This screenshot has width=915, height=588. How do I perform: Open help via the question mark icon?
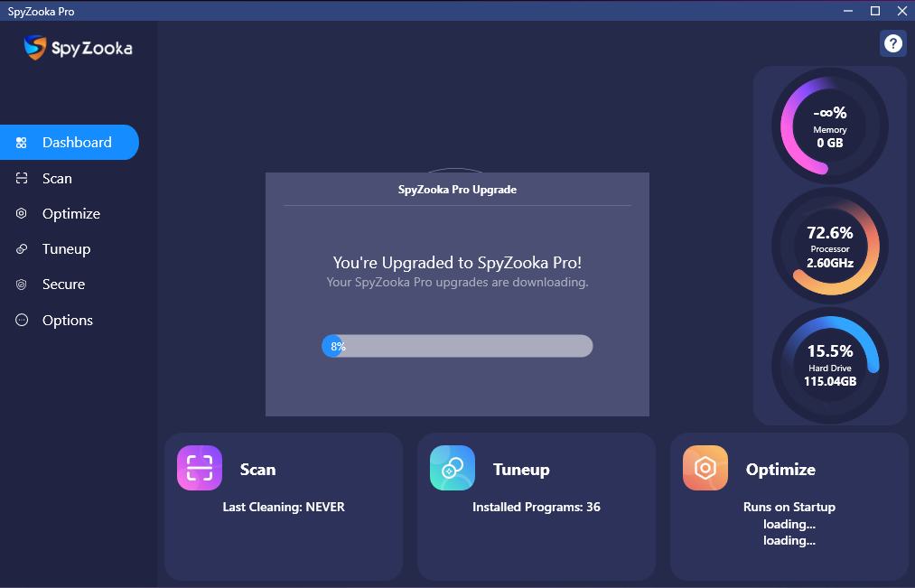[x=892, y=43]
